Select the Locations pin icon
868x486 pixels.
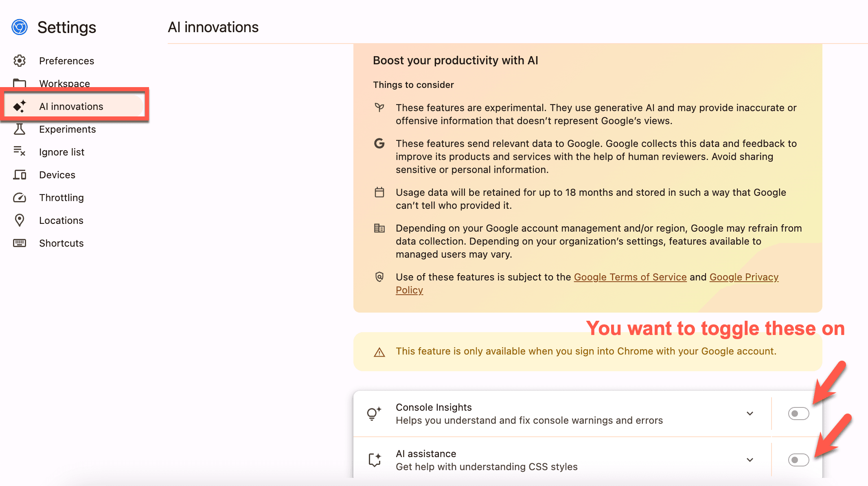tap(19, 220)
